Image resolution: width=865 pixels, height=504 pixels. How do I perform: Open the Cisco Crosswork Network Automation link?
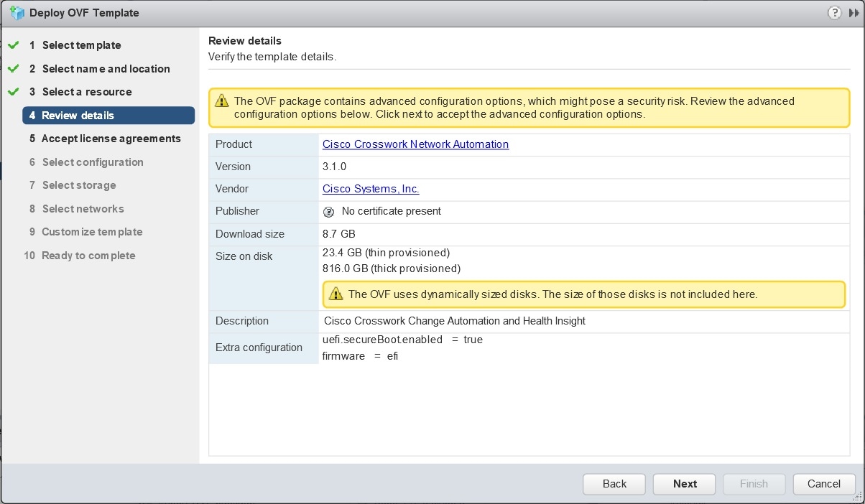click(x=415, y=144)
